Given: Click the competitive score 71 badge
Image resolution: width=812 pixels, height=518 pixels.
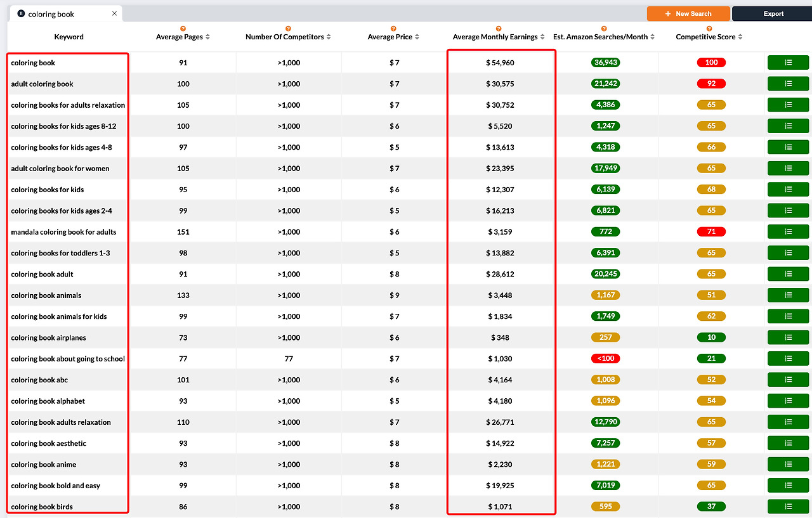Looking at the screenshot, I should click(x=711, y=232).
